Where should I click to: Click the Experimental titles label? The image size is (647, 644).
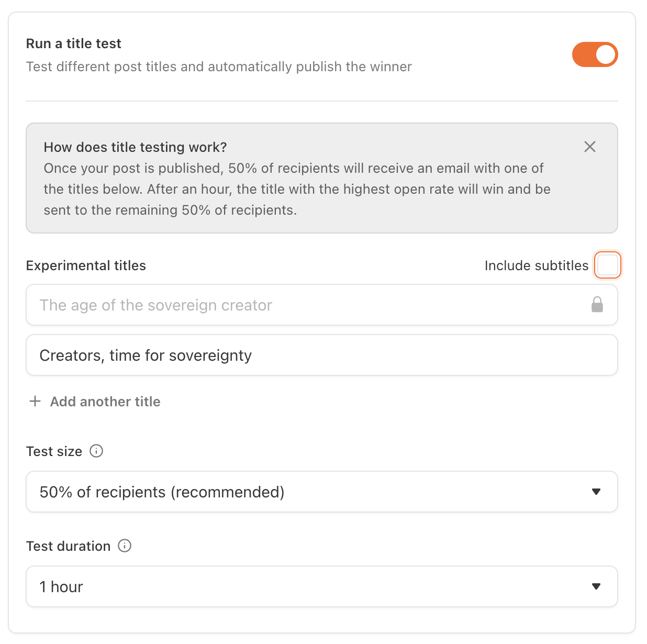86,265
